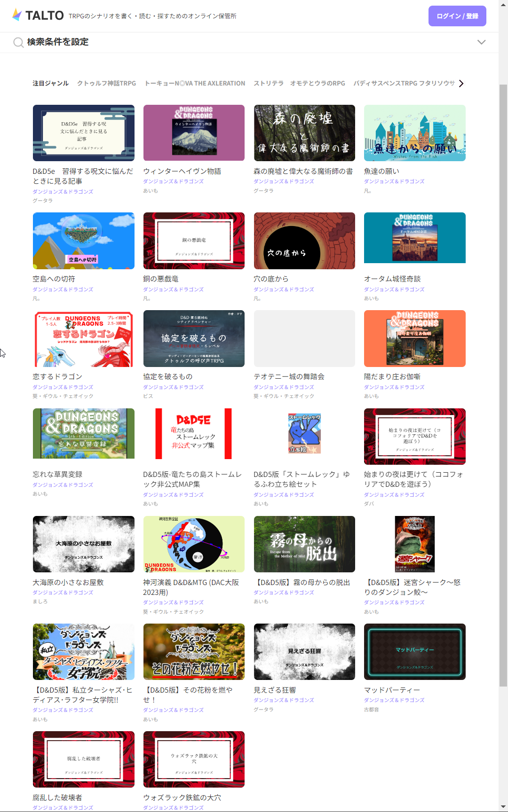The height and width of the screenshot is (812, 508).
Task: Open the 私立ターシャズ女学院 thumbnail
Action: coord(84,652)
